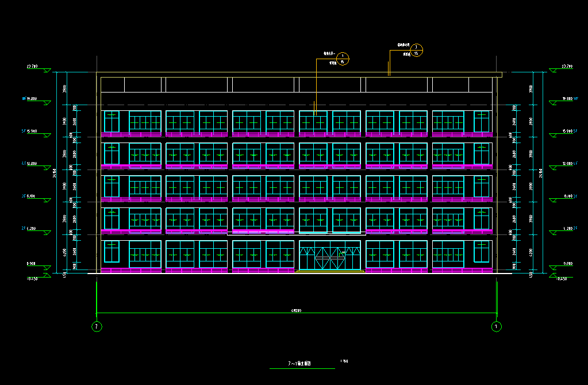Select the 1:150 scale text near title
Image resolution: width=588 pixels, height=385 pixels.
(344, 361)
